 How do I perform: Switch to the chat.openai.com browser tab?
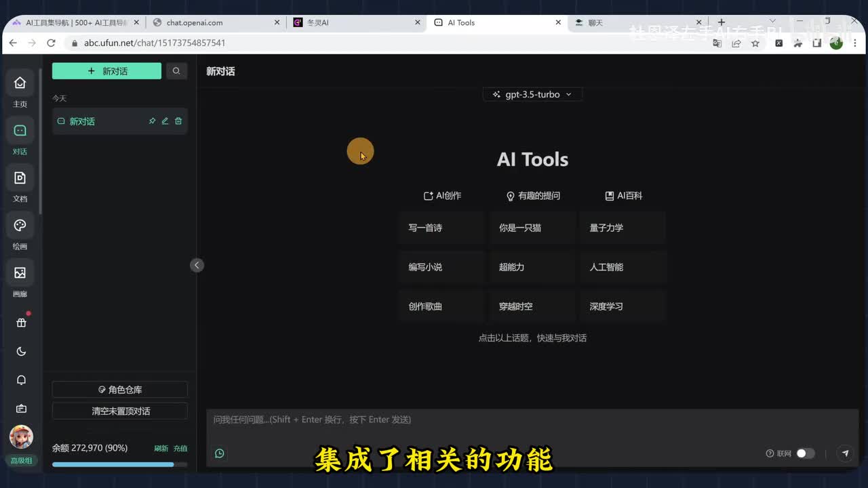point(214,22)
